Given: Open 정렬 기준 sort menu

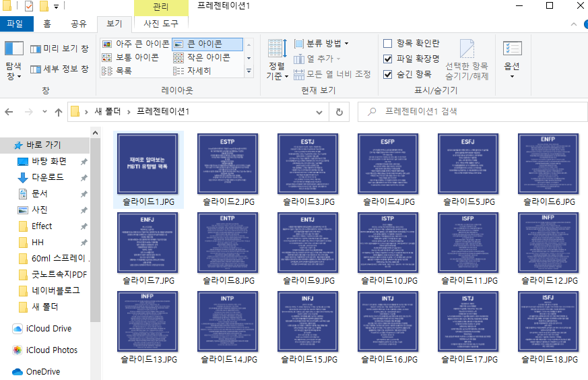Looking at the screenshot, I should point(277,60).
